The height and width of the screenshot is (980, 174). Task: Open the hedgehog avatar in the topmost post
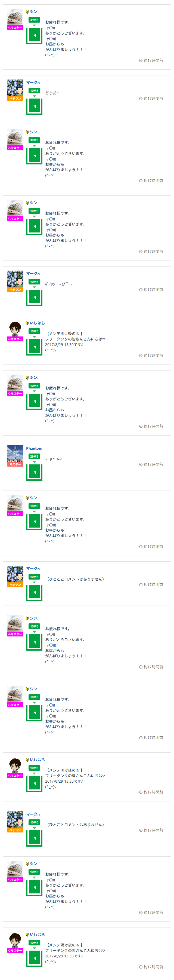[x=15, y=17]
